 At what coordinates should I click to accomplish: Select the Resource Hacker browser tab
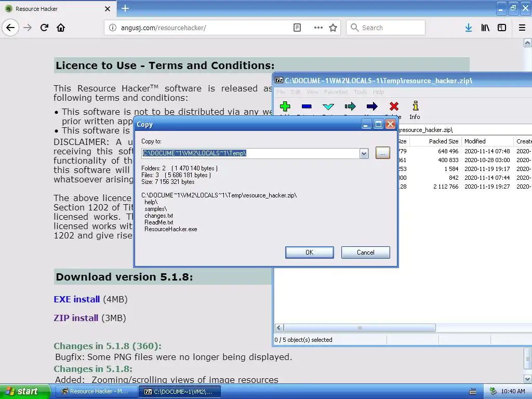coord(58,8)
